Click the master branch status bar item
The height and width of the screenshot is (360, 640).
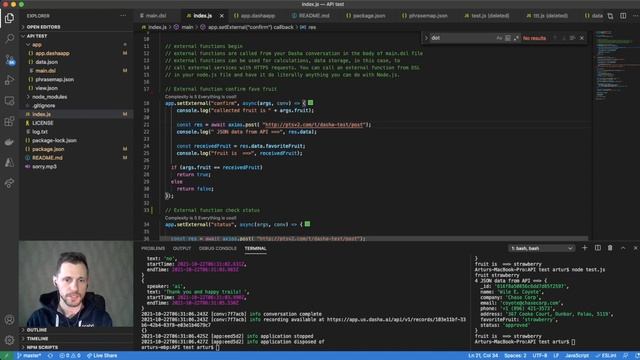coord(29,356)
